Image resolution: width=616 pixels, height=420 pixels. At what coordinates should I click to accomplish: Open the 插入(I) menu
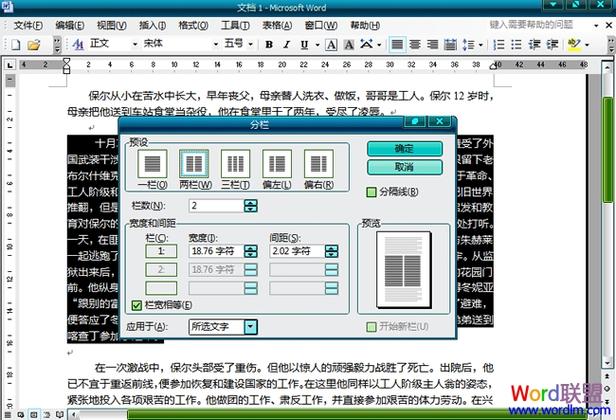[x=152, y=26]
